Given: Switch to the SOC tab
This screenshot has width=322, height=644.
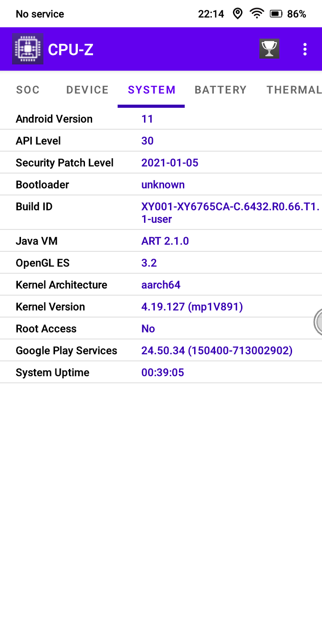Looking at the screenshot, I should [x=28, y=90].
